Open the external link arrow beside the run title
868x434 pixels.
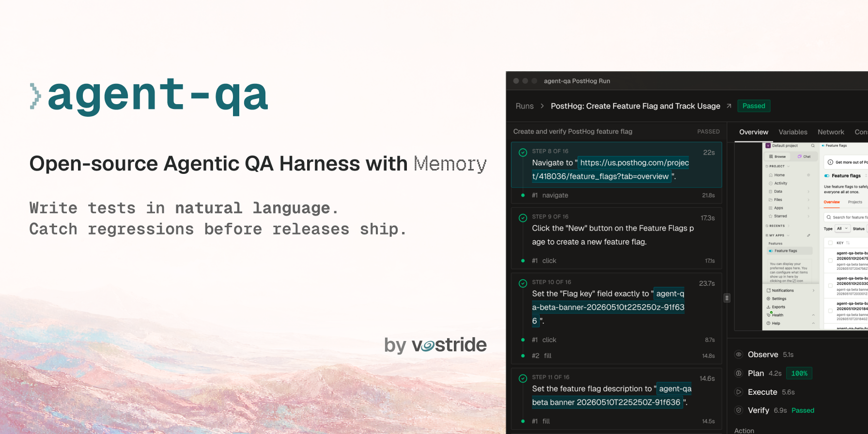729,106
